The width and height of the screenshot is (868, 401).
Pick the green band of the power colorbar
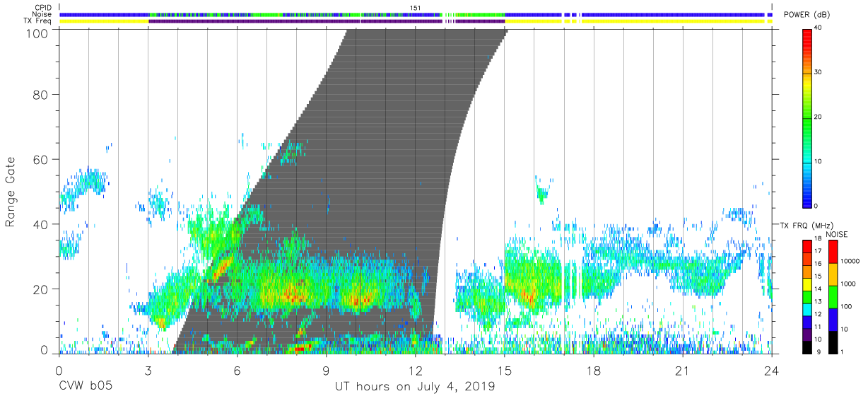point(807,120)
